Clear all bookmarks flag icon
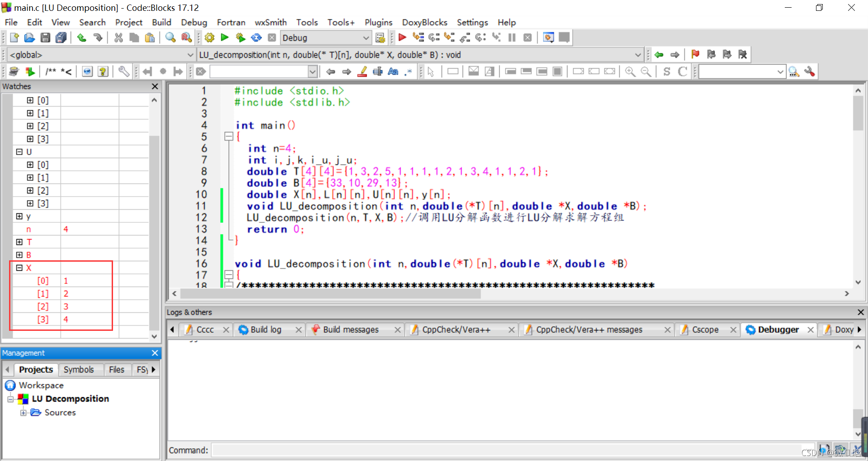Image resolution: width=868 pixels, height=461 pixels. pos(742,55)
